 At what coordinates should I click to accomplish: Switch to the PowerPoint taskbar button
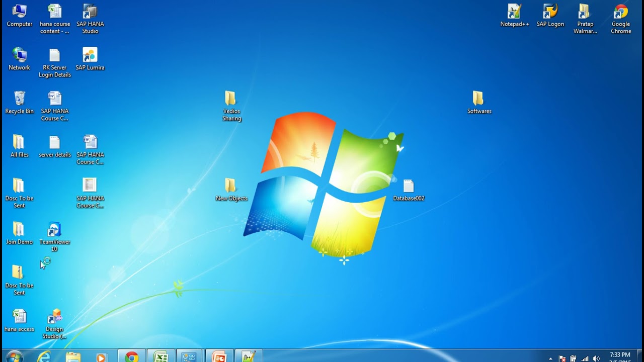click(x=219, y=356)
